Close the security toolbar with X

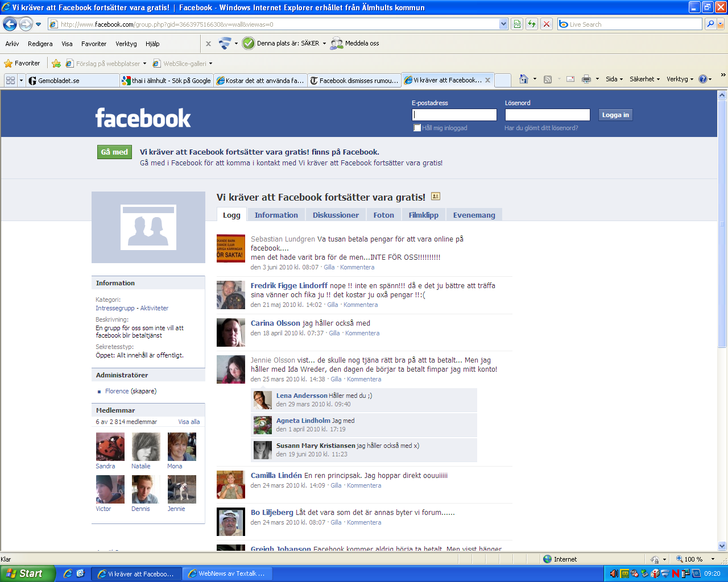click(208, 43)
